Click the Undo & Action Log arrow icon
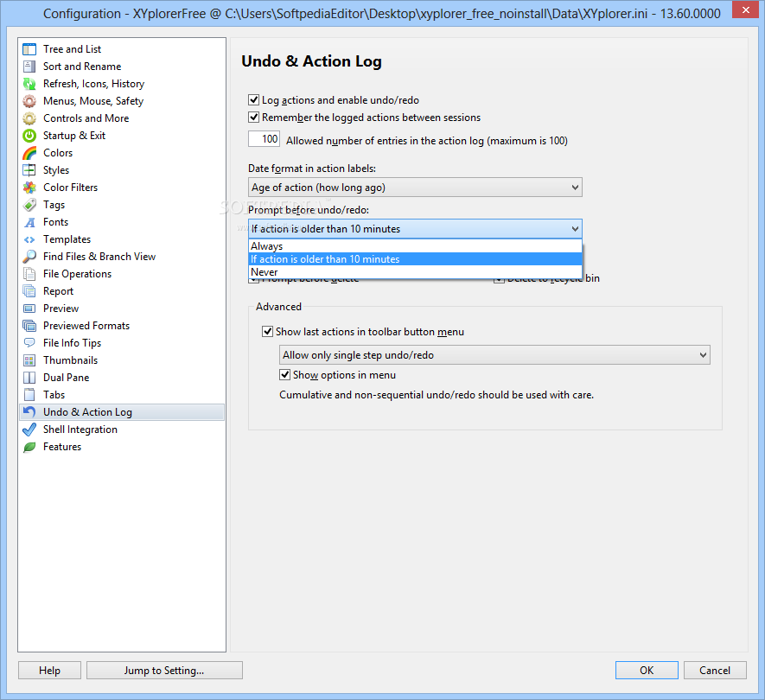This screenshot has width=765, height=700. point(29,412)
